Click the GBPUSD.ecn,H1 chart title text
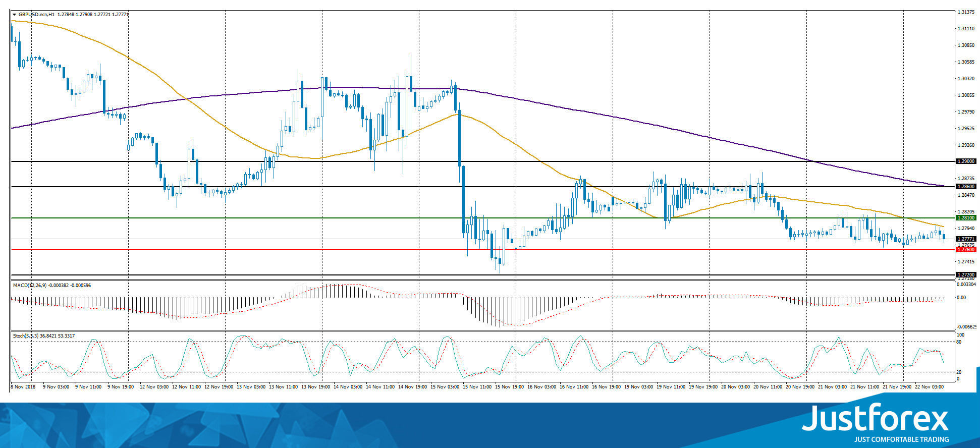This screenshot has height=448, width=980. tap(36, 15)
